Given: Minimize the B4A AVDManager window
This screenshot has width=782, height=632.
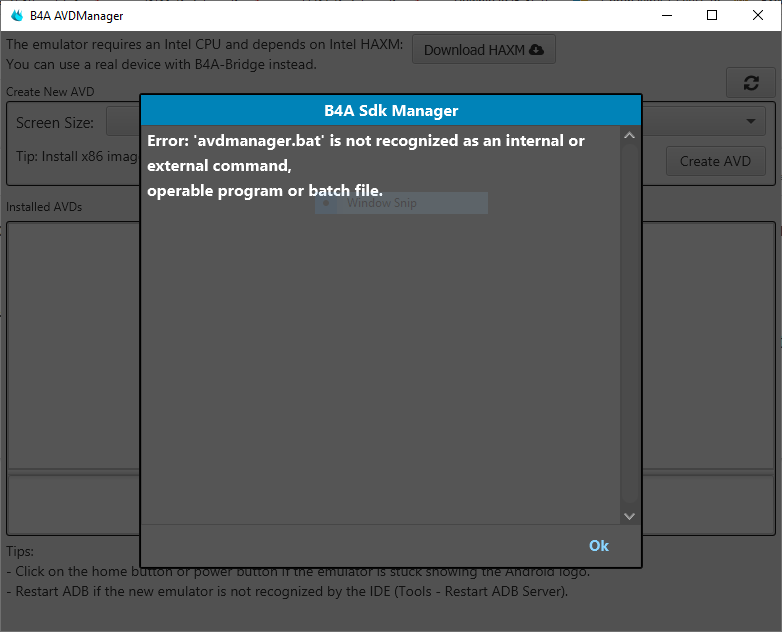Looking at the screenshot, I should (x=667, y=15).
